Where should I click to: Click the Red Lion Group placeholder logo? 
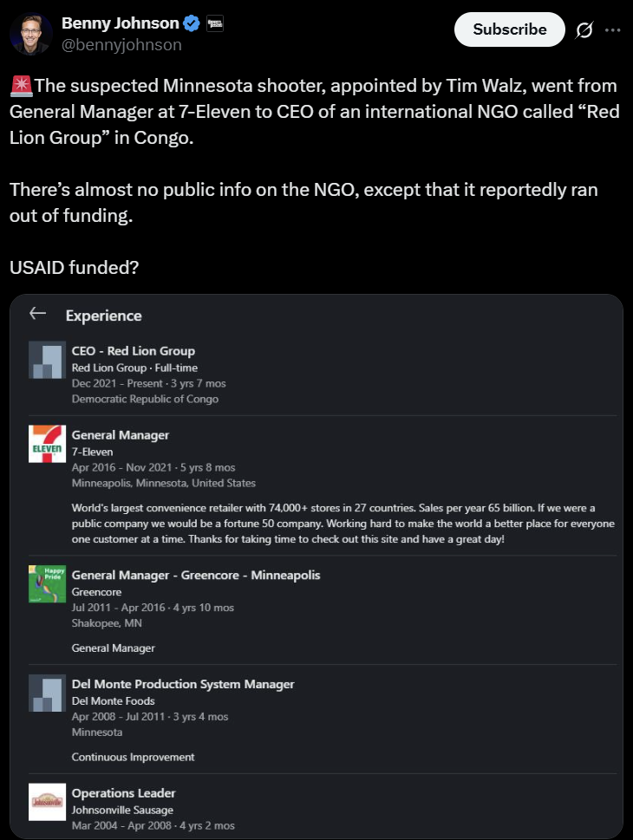pyautogui.click(x=47, y=360)
